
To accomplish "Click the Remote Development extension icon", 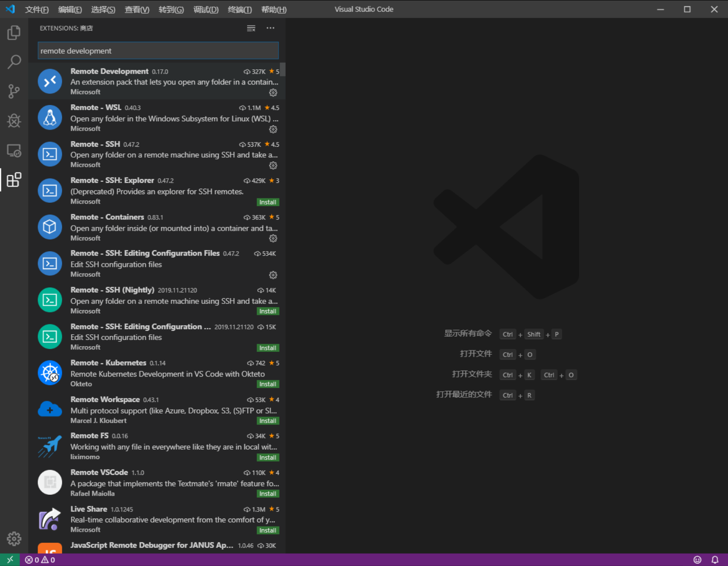I will point(50,81).
